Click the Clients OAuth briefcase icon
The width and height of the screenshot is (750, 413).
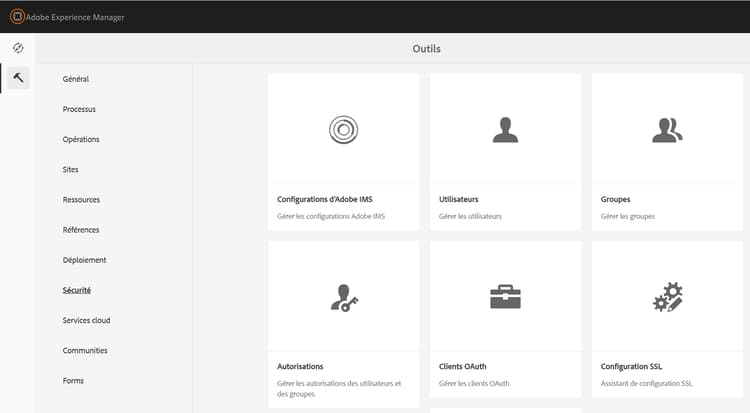(506, 297)
